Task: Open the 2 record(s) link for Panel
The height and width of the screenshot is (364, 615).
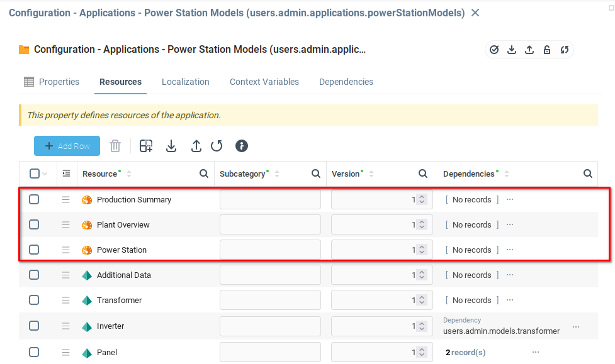Action: click(466, 353)
